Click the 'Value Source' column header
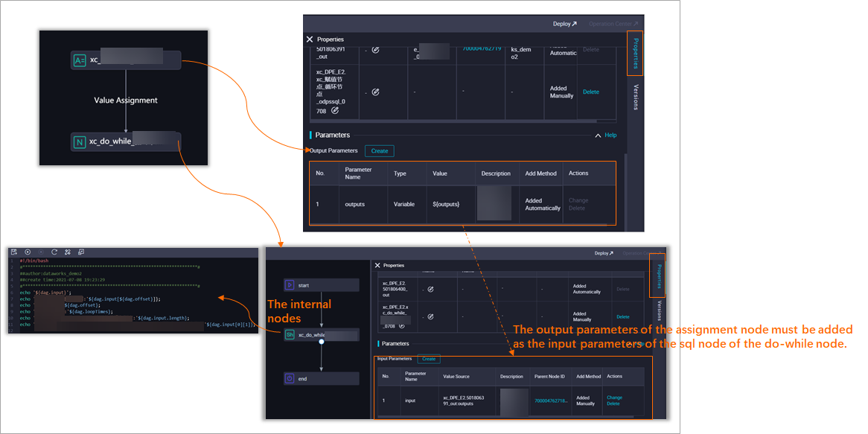 [456, 376]
